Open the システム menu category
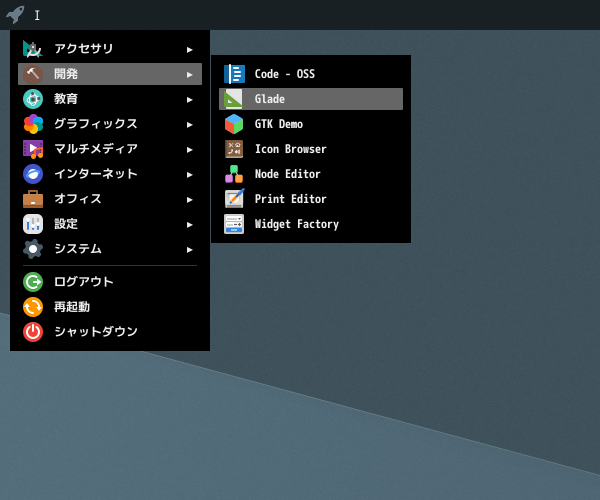This screenshot has height=500, width=600. [110, 249]
